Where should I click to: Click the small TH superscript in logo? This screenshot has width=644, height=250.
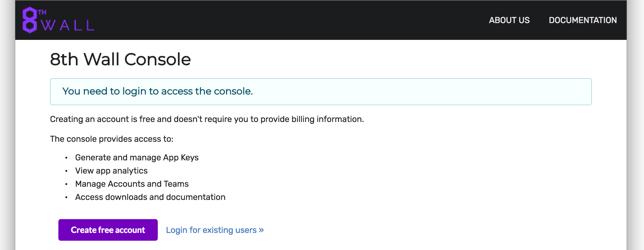click(42, 12)
